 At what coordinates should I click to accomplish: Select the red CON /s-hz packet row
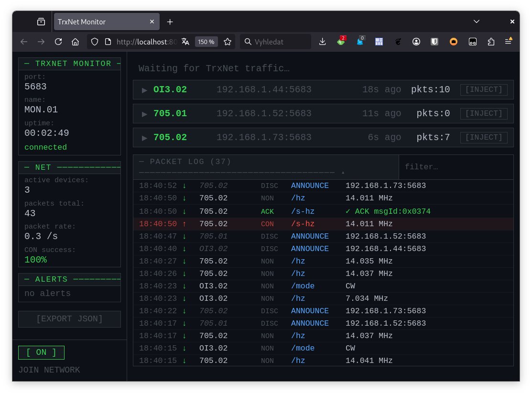click(323, 224)
